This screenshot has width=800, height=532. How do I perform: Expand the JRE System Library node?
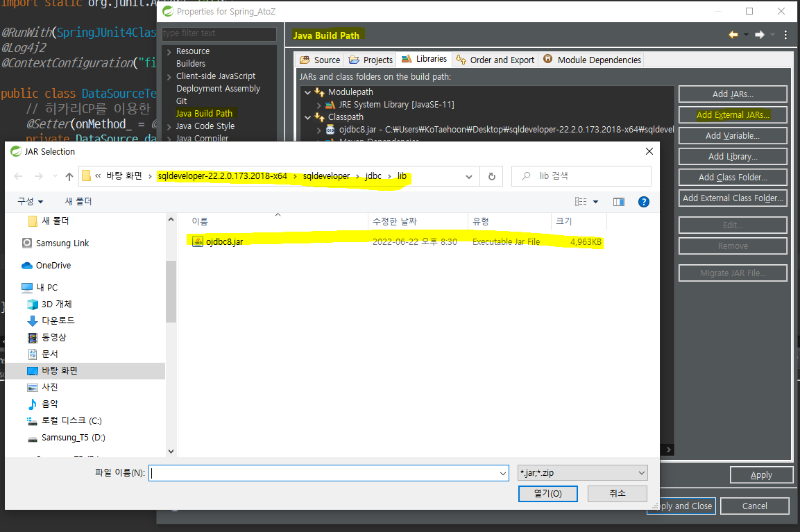point(319,105)
